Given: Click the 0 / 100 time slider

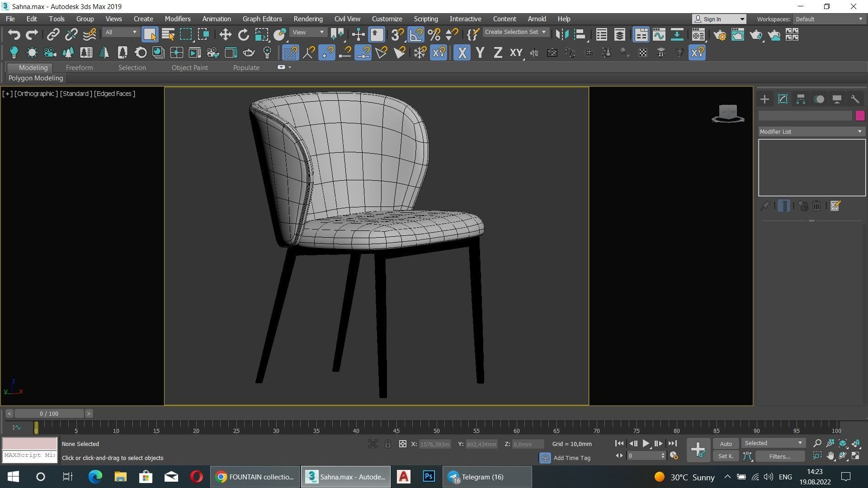Looking at the screenshot, I should [49, 413].
